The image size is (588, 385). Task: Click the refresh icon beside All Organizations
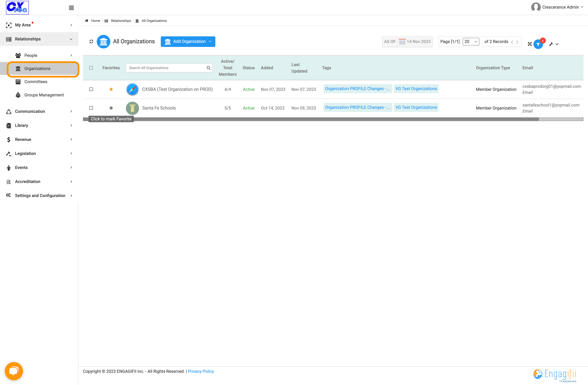[91, 41]
